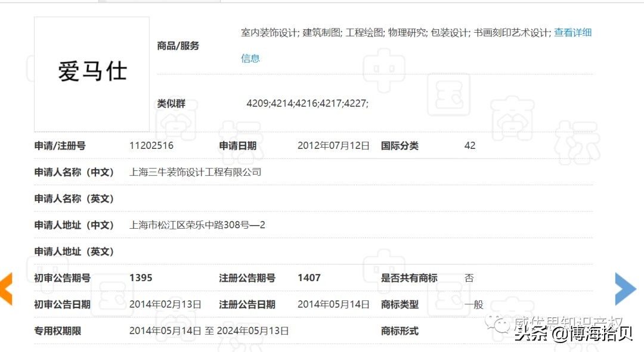The image size is (644, 352).
Task: Select the application date 2012年07月12日
Action: (x=333, y=146)
